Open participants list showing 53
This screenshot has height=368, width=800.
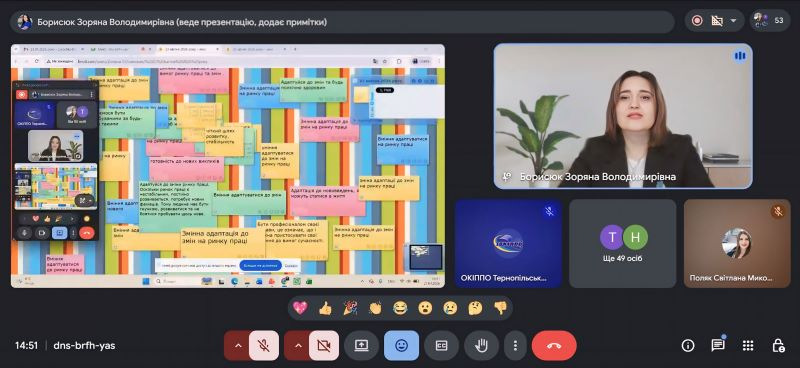(770, 21)
